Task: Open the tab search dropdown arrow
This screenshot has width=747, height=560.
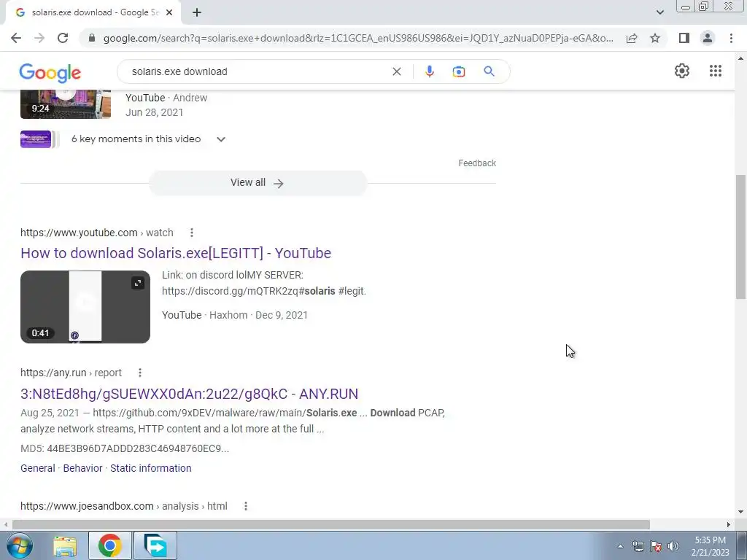Action: tap(659, 12)
